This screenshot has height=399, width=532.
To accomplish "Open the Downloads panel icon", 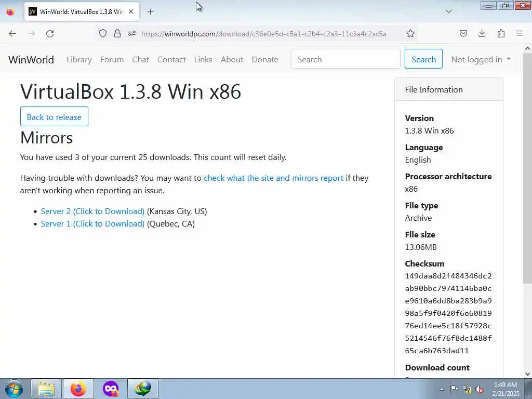I will point(482,33).
